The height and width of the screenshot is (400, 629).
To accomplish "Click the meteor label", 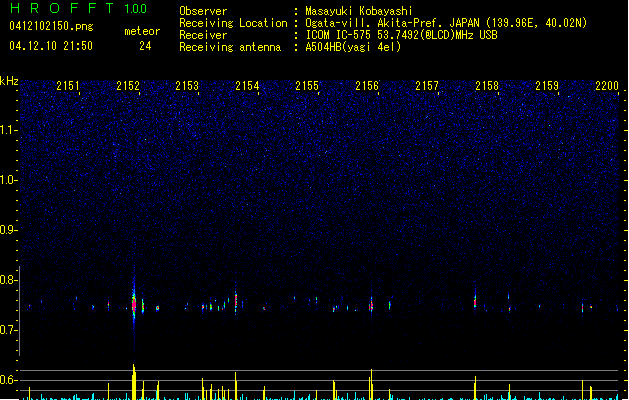I will coord(142,31).
